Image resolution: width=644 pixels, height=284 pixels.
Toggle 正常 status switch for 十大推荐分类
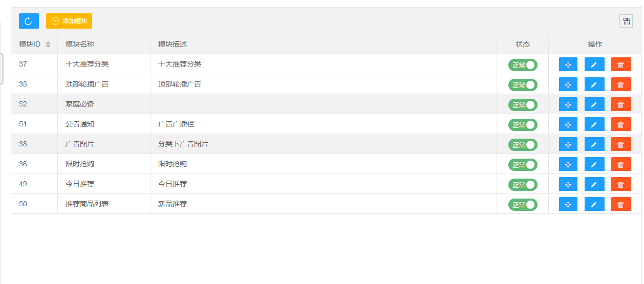click(x=523, y=65)
